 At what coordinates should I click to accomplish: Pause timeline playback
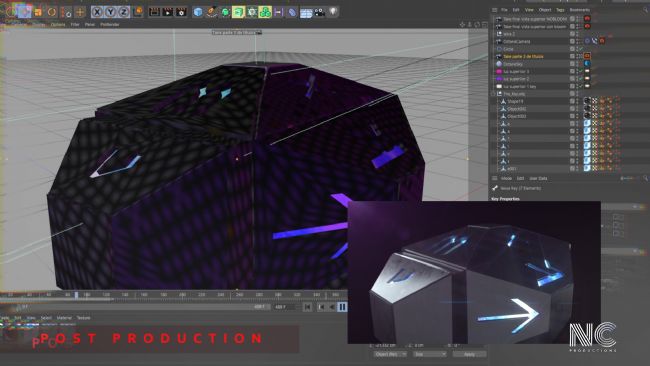click(x=342, y=307)
